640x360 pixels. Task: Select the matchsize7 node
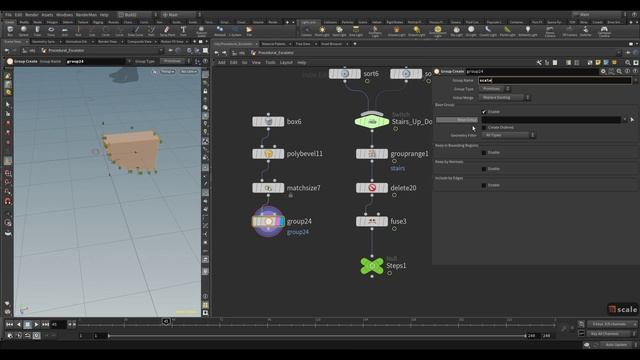click(x=268, y=188)
